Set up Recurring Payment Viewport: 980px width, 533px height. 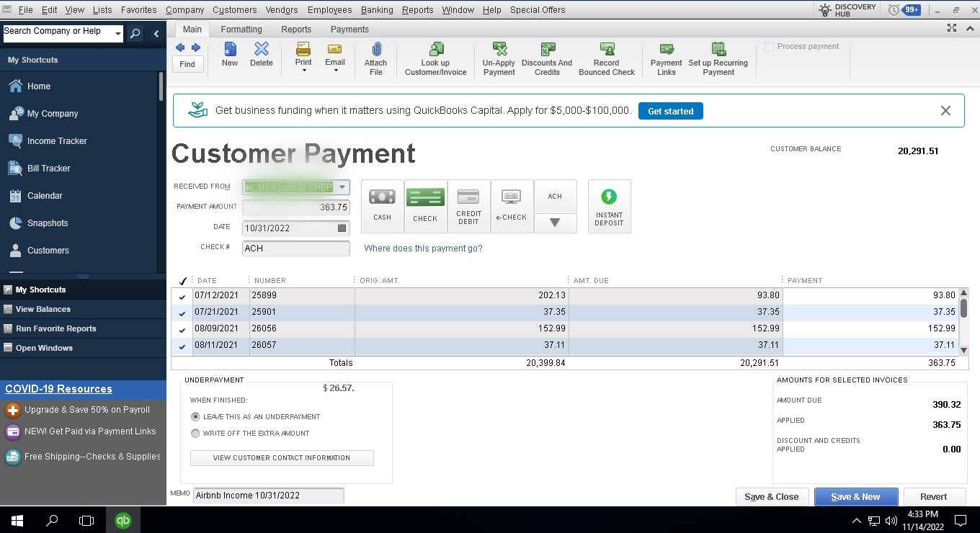718,58
